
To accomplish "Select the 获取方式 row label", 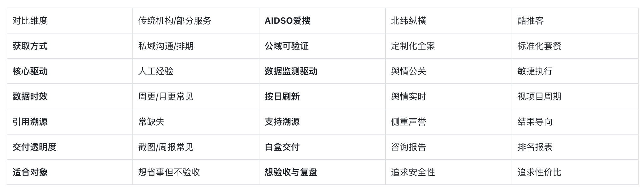I will click(70, 46).
